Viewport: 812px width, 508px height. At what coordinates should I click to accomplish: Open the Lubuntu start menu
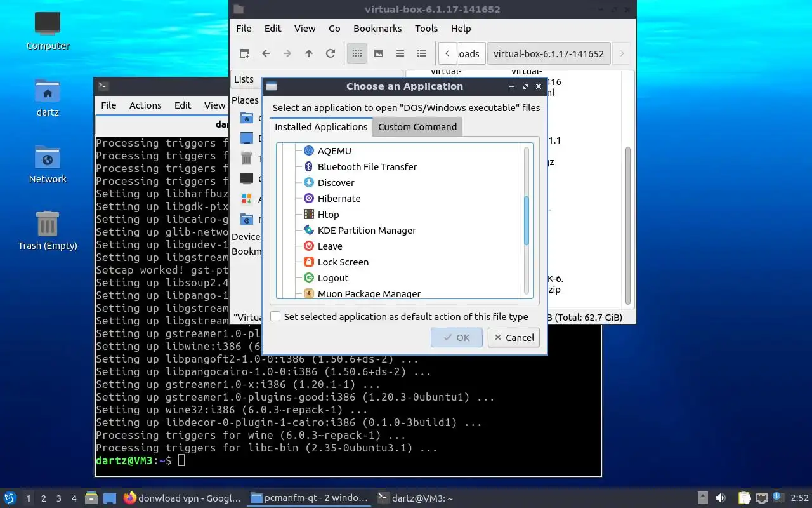coord(10,498)
